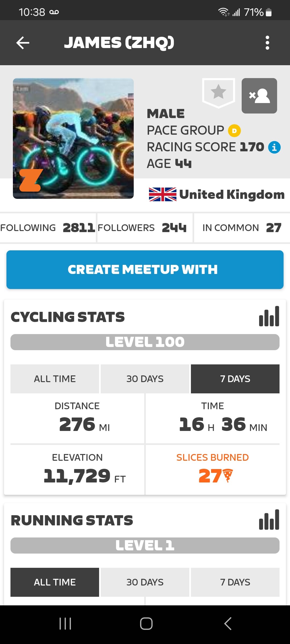Open the FOLLOWERS 244 list
This screenshot has width=290, height=644.
pyautogui.click(x=145, y=228)
